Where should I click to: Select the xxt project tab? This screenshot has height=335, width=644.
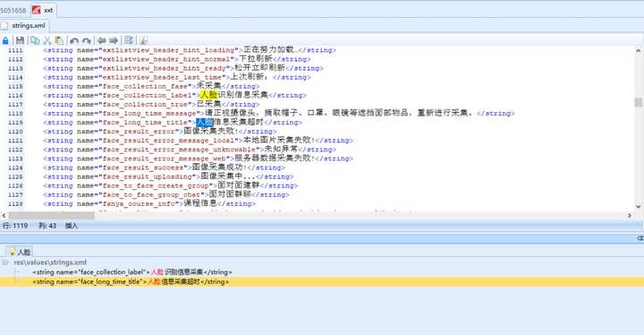[43, 10]
